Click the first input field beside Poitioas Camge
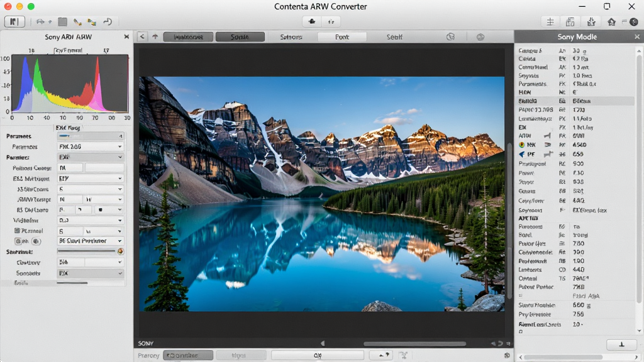The width and height of the screenshot is (644, 362). click(x=70, y=168)
